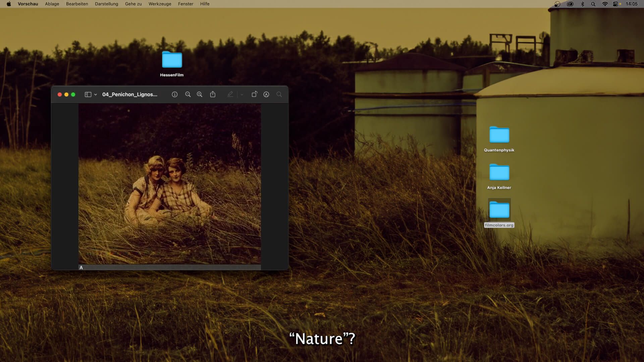644x362 pixels.
Task: Minimize the Preview window
Action: tap(66, 95)
